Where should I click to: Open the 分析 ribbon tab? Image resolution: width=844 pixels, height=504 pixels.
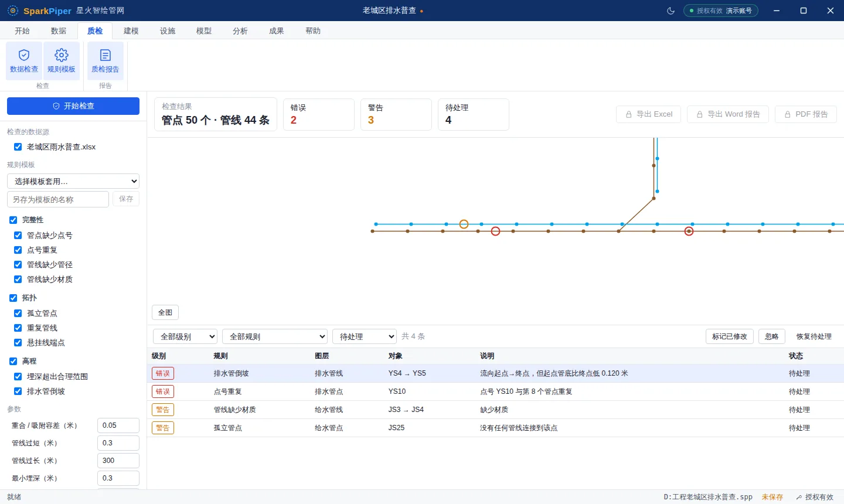tap(240, 30)
